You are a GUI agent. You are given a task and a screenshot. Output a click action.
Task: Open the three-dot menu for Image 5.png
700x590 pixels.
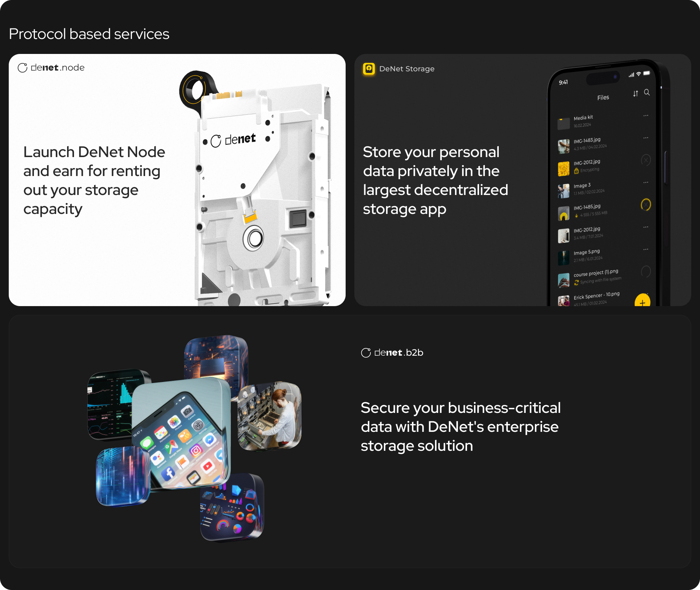click(646, 250)
